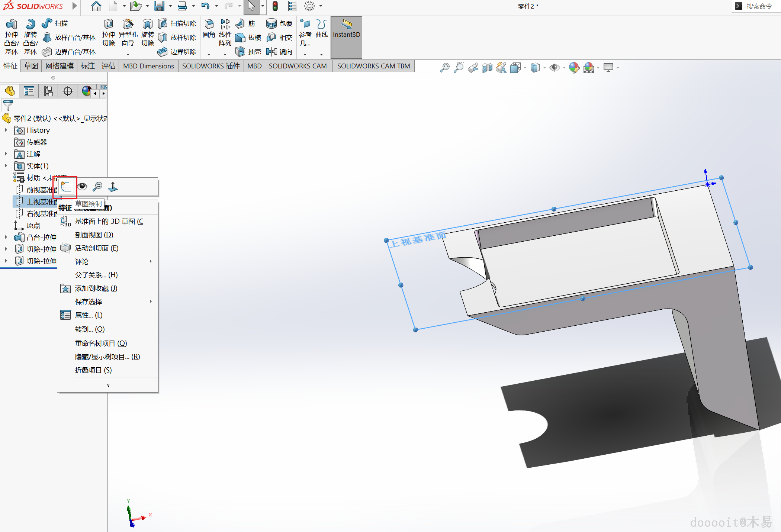Expand the 实体(1) solid bodies folder

pos(6,166)
